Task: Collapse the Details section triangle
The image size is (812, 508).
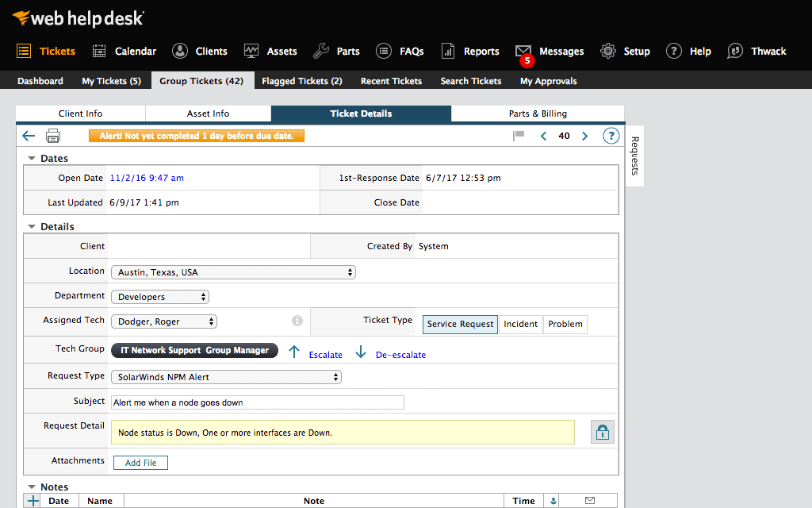Action: click(32, 226)
